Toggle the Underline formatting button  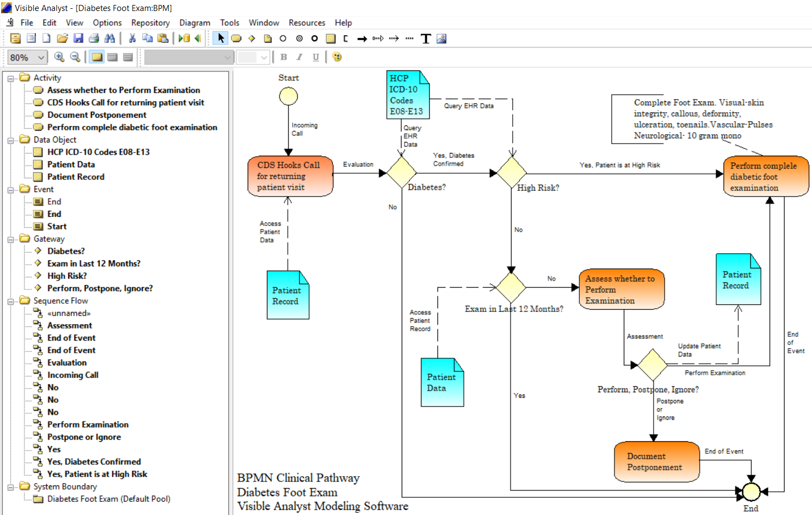(x=316, y=57)
